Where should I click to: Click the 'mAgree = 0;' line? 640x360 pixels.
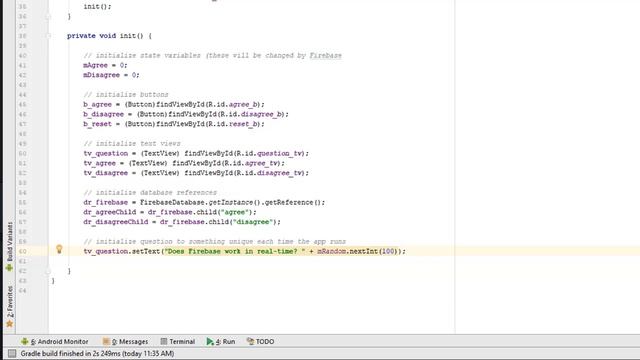click(105, 65)
